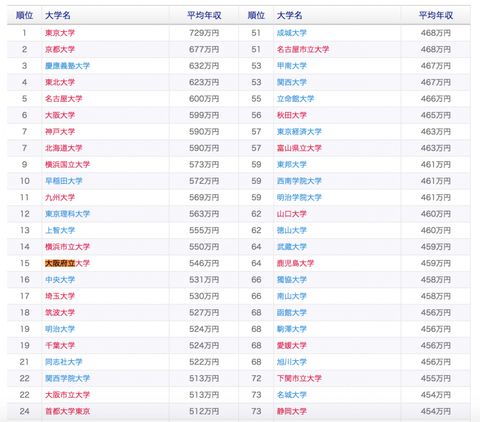The height and width of the screenshot is (422, 480).
Task: Open the 明治大学 link ranked 19
Action: (60, 329)
